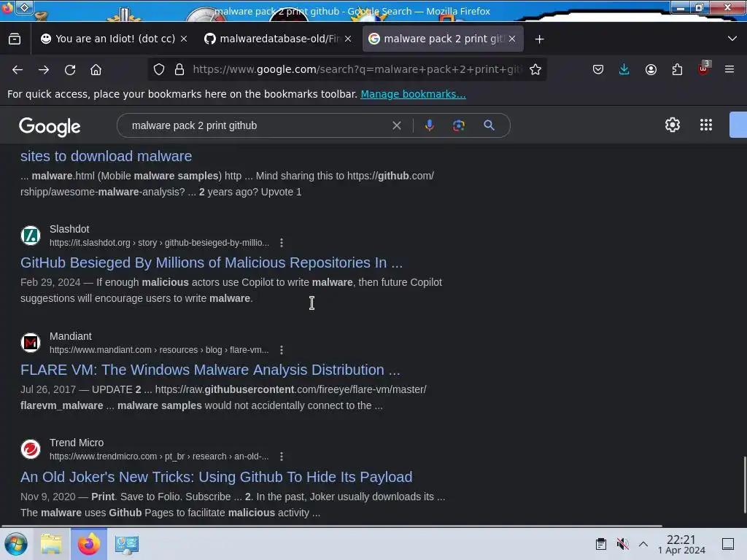Open the Windows Start menu orb
Image resolution: width=747 pixels, height=560 pixels.
click(x=16, y=544)
